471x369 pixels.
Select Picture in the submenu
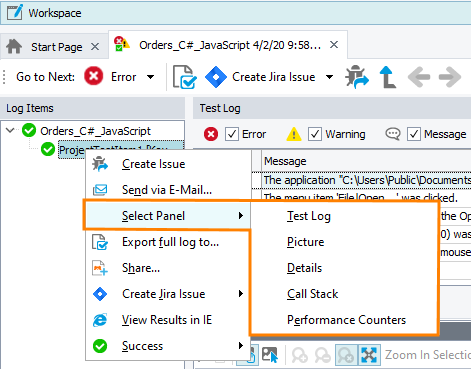coord(344,242)
